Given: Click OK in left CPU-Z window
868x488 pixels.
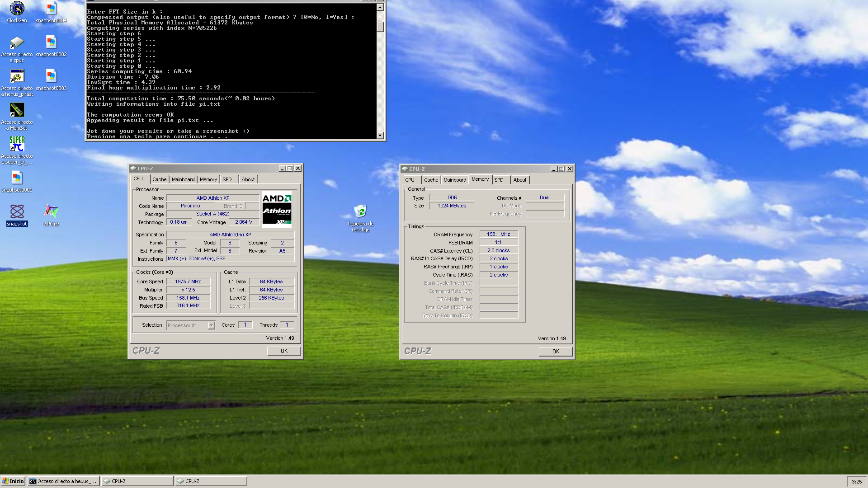Looking at the screenshot, I should pos(284,351).
